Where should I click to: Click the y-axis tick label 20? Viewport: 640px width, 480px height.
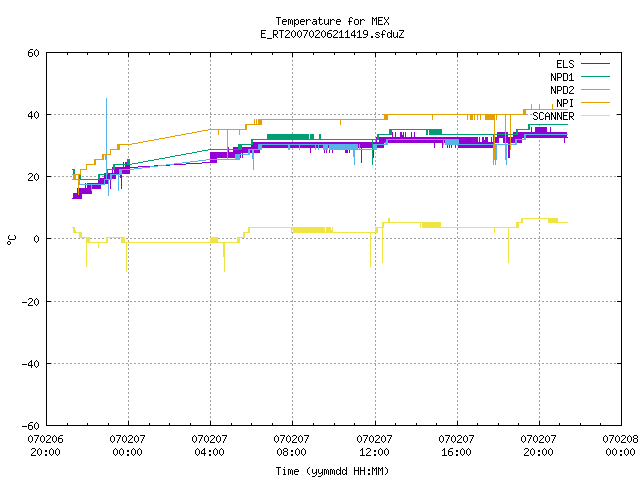pos(33,177)
